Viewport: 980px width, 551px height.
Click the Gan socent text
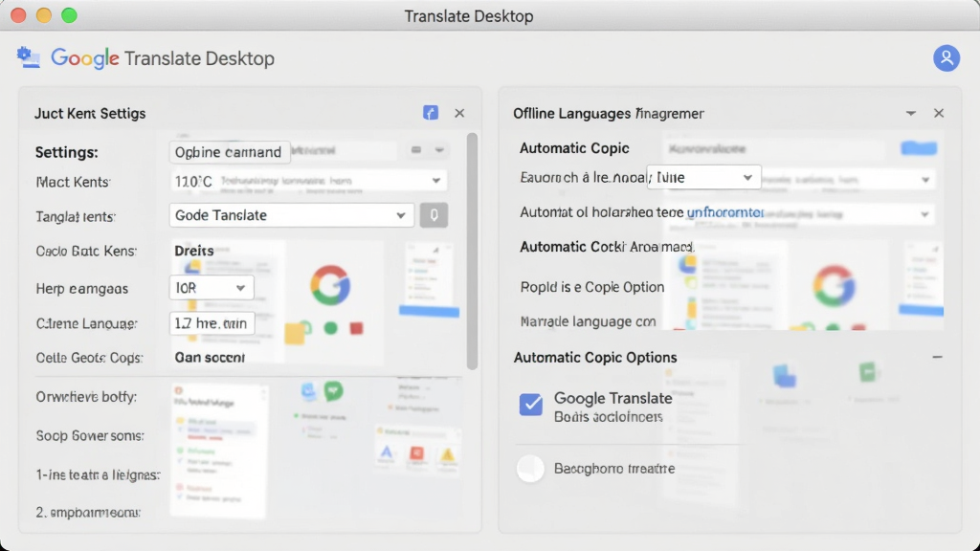pos(210,358)
